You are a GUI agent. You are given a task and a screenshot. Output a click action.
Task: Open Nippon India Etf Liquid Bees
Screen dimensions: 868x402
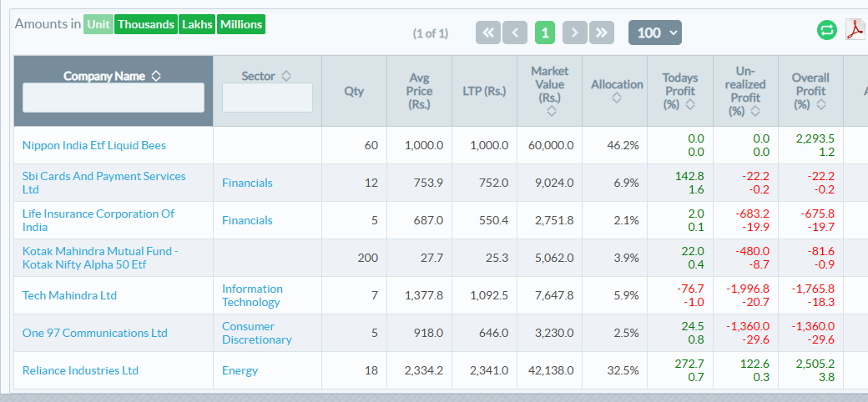click(94, 145)
